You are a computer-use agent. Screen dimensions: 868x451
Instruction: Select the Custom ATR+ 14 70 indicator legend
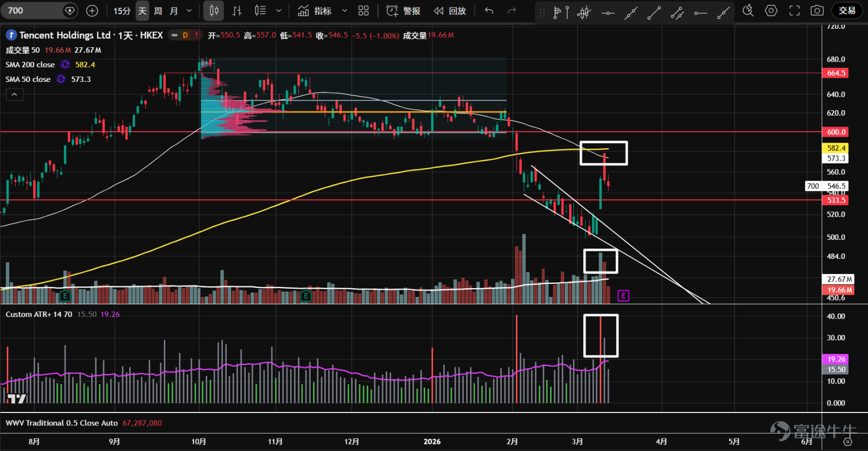[39, 314]
